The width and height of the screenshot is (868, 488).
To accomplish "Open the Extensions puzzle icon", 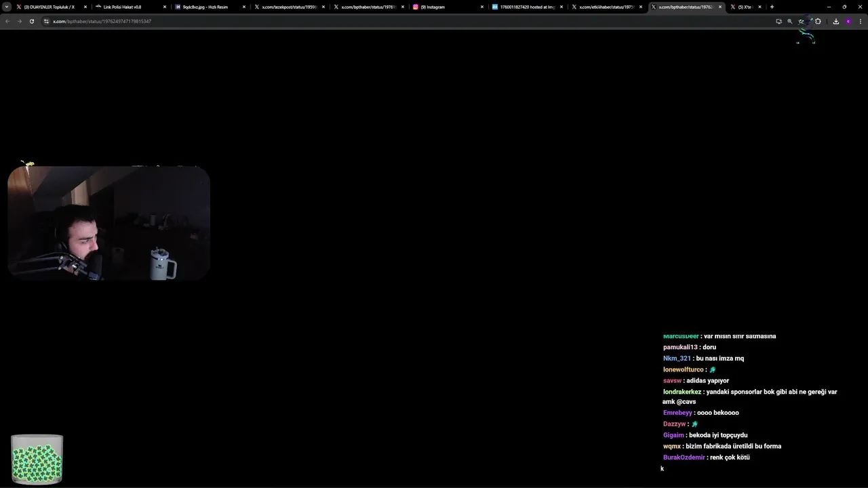I will pos(818,21).
